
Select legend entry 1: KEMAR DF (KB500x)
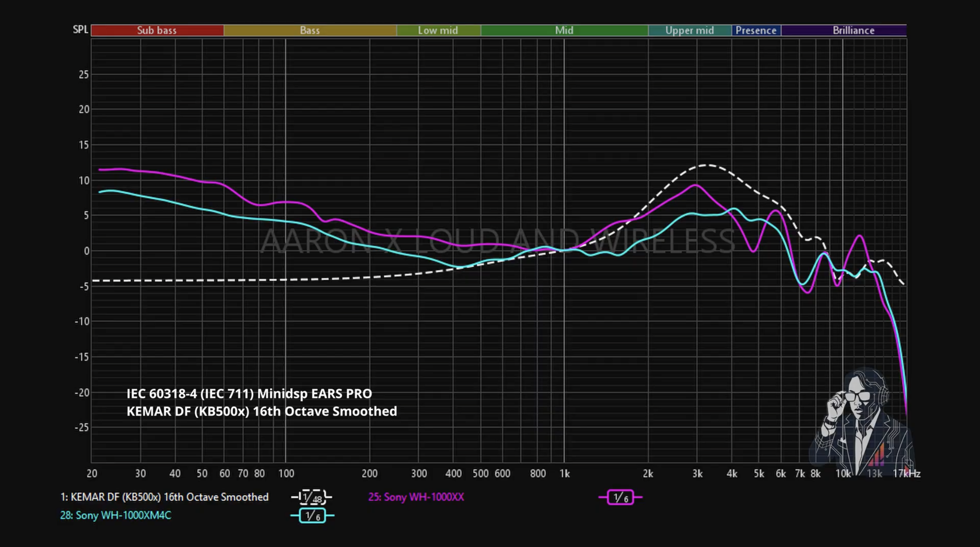pos(165,497)
